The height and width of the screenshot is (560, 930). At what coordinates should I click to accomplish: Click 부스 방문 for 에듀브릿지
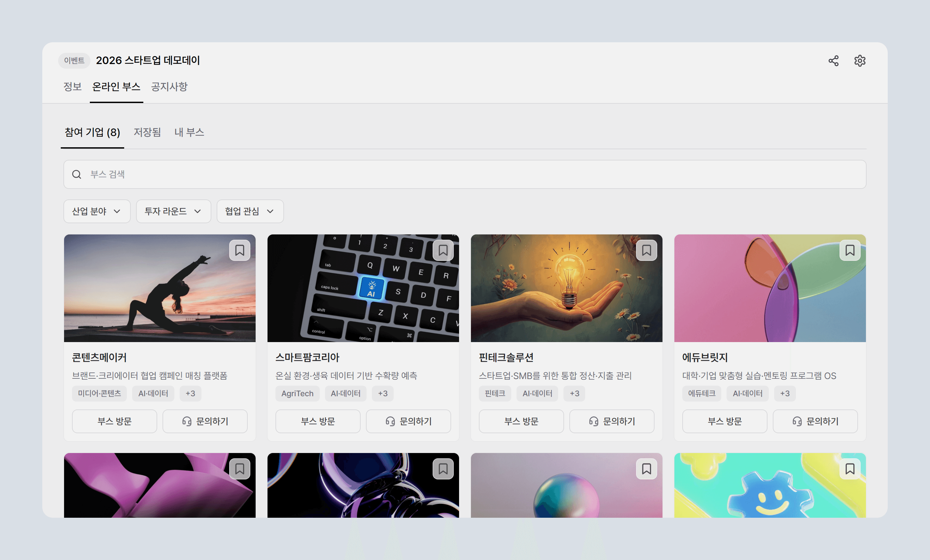click(x=725, y=421)
